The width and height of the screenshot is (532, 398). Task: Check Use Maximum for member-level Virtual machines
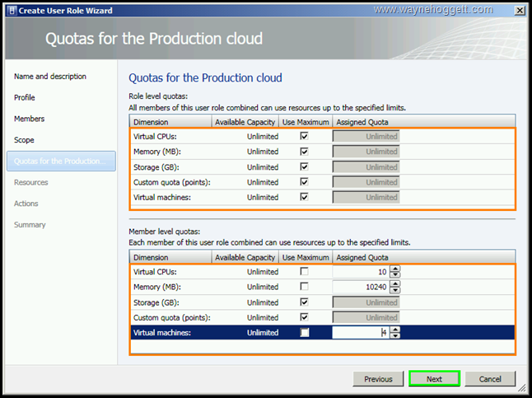click(305, 333)
